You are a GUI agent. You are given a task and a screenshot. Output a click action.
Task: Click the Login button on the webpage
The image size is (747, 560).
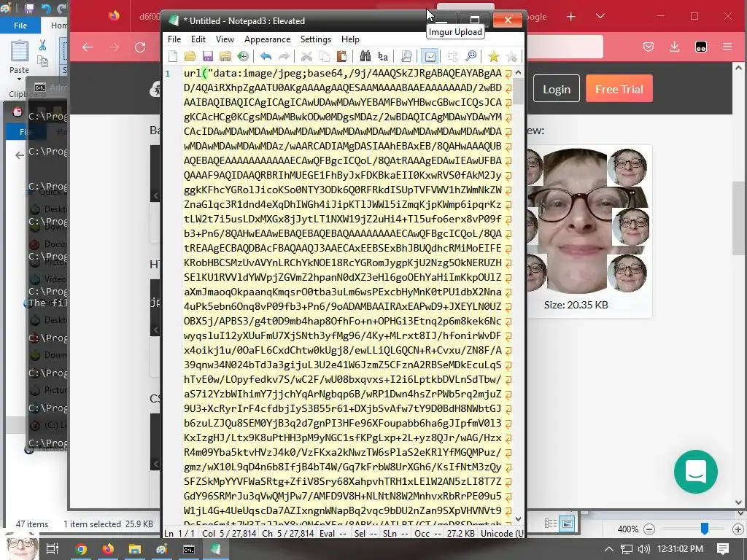(x=557, y=88)
